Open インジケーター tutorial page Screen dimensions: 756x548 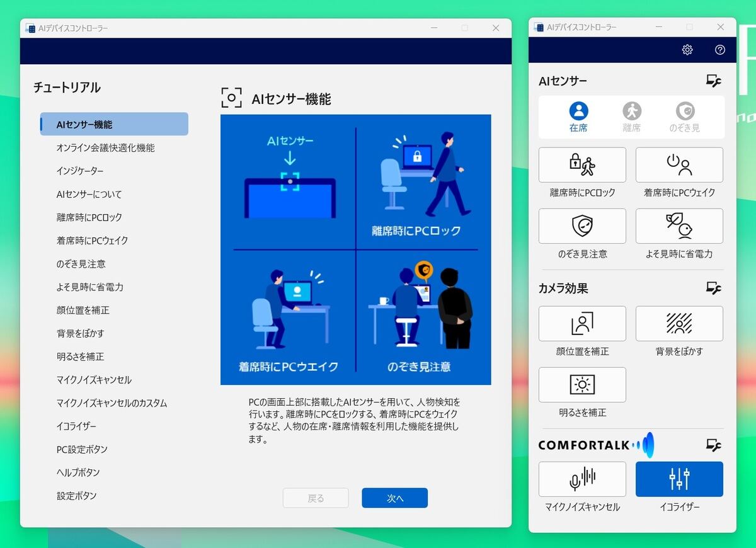point(80,171)
